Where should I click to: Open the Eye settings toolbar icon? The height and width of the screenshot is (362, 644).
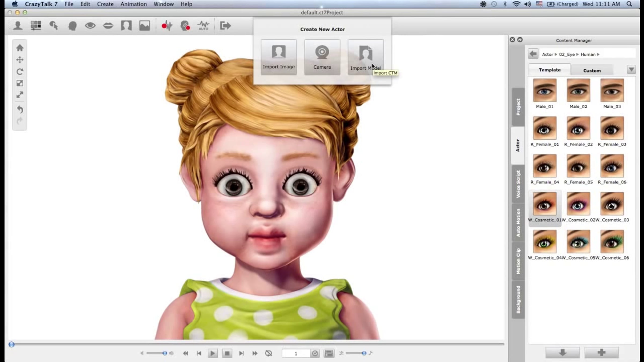pyautogui.click(x=90, y=26)
